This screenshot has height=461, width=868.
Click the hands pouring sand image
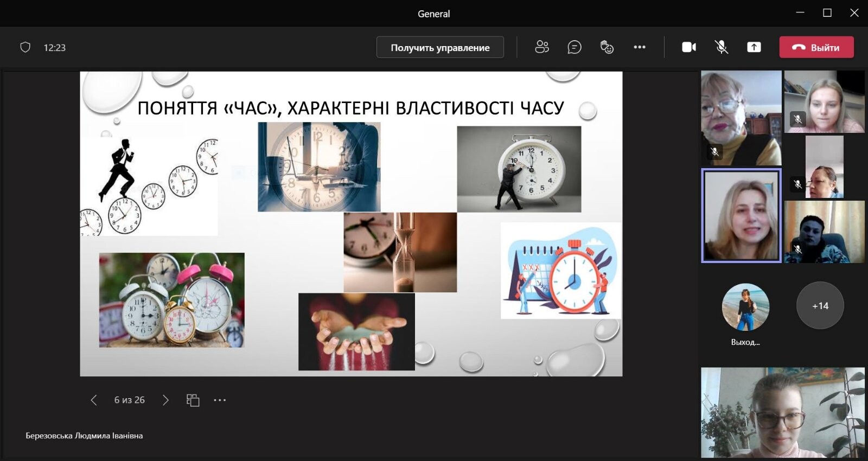[x=356, y=332]
